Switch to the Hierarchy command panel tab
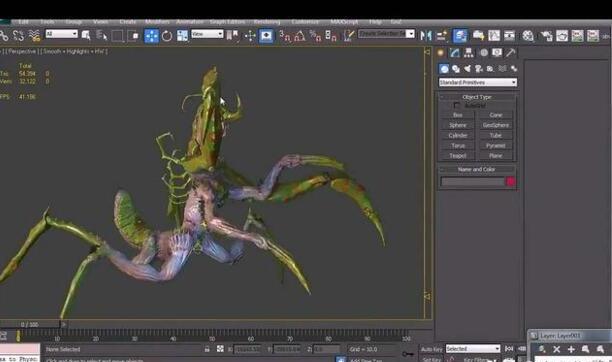612x362 pixels. click(x=469, y=53)
